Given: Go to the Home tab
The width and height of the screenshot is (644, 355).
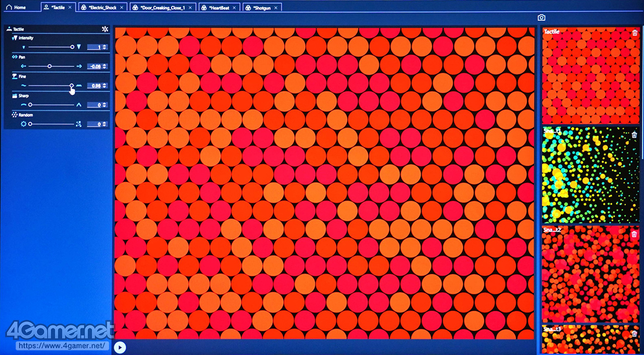Looking at the screenshot, I should (x=16, y=8).
